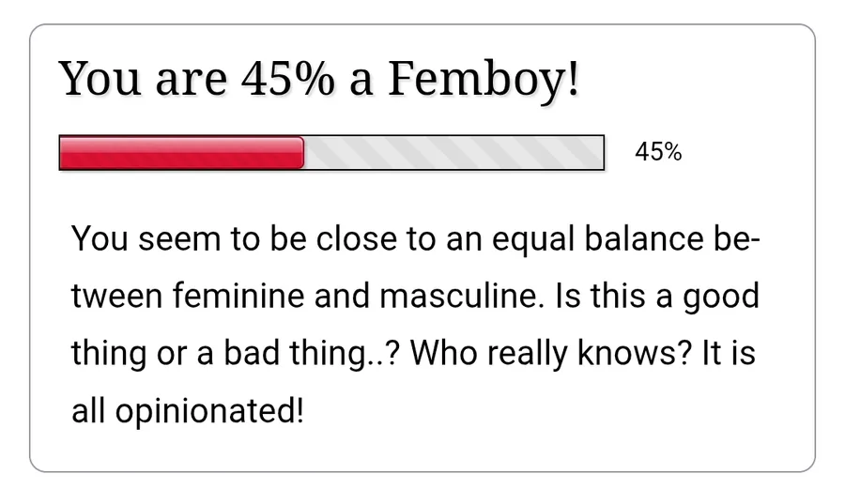Click the far right end of progress bar

point(600,153)
